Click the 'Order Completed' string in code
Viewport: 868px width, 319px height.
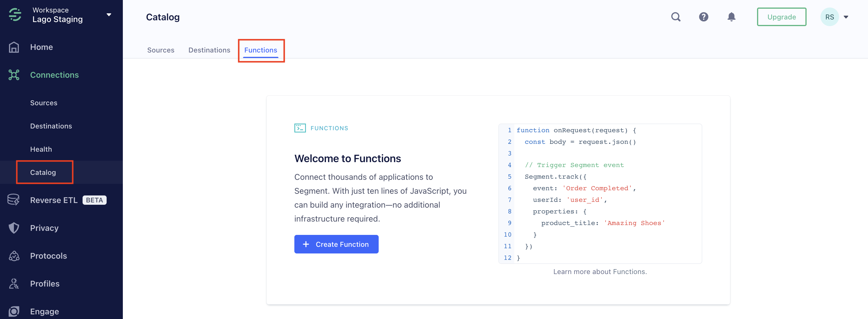[x=597, y=188]
